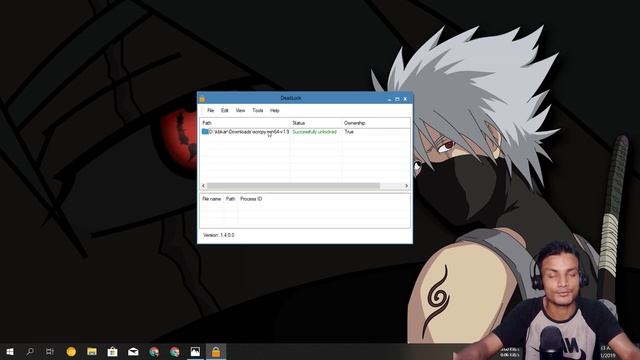Click the folder icon of the listed path
Image resolution: width=640 pixels, height=360 pixels.
(x=205, y=131)
